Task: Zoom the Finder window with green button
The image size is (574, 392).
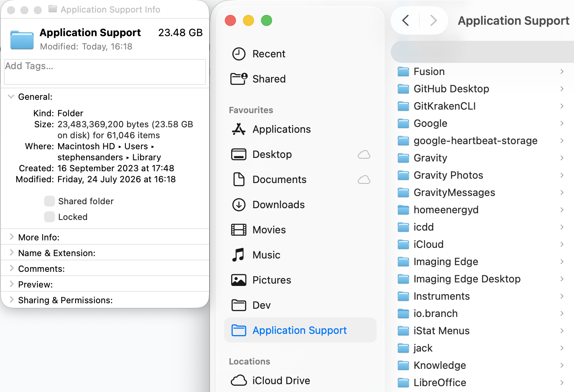Action: tap(267, 20)
